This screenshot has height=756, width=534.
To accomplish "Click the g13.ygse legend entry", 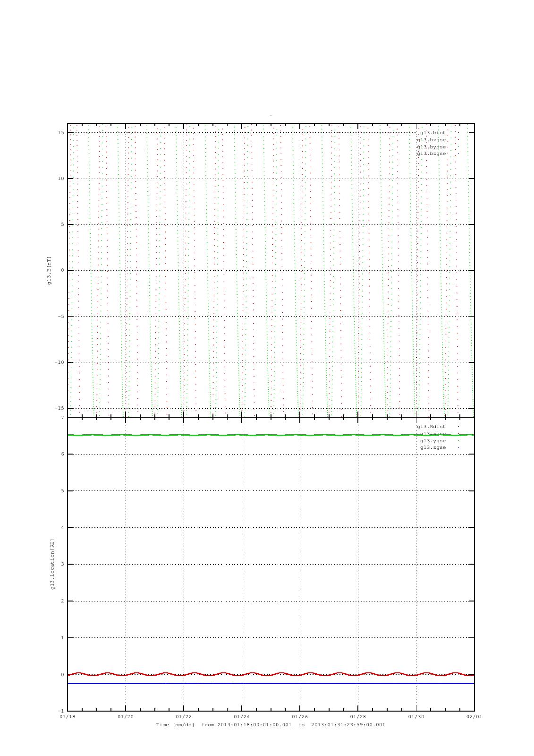I will pyautogui.click(x=433, y=441).
